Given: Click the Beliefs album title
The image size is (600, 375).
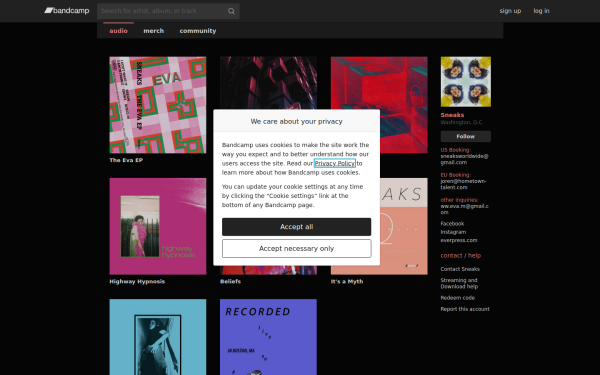Looking at the screenshot, I should coord(230,281).
